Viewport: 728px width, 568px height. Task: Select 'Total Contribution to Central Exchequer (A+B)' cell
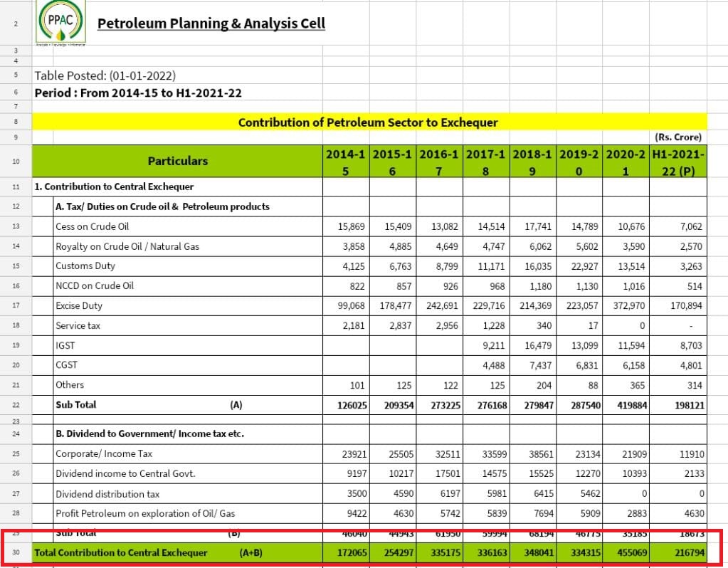[x=177, y=552]
